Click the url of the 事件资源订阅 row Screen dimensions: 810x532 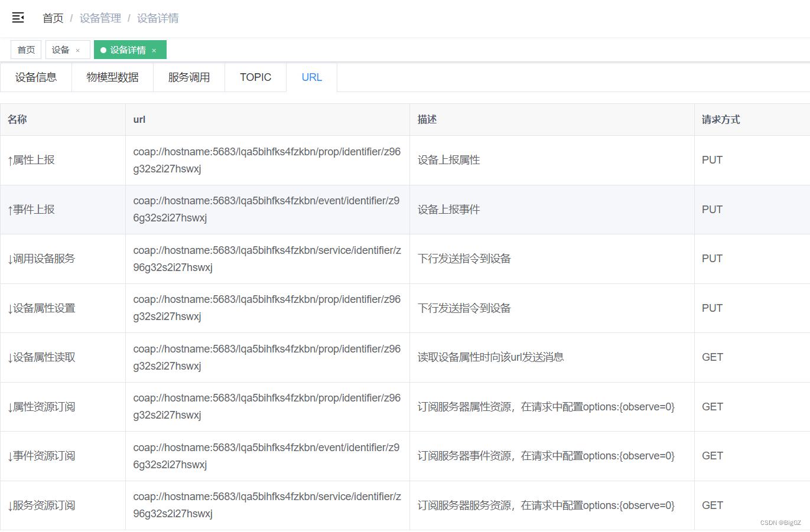[x=266, y=456]
